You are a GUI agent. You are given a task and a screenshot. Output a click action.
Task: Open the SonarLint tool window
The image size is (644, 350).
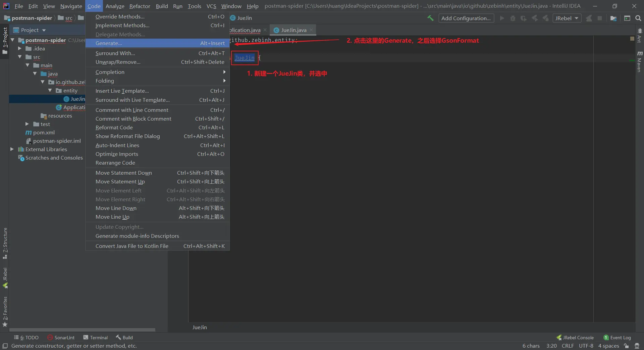coord(61,338)
